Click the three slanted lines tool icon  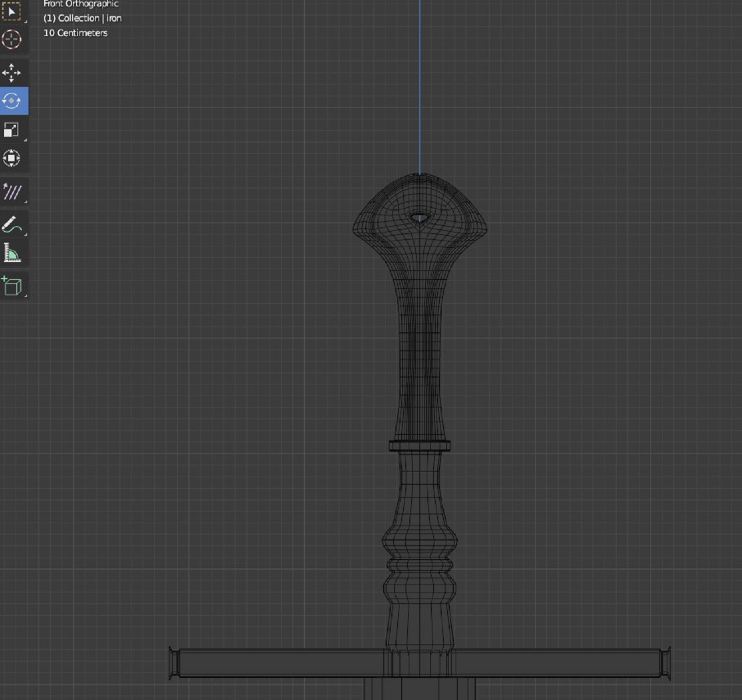[x=12, y=191]
